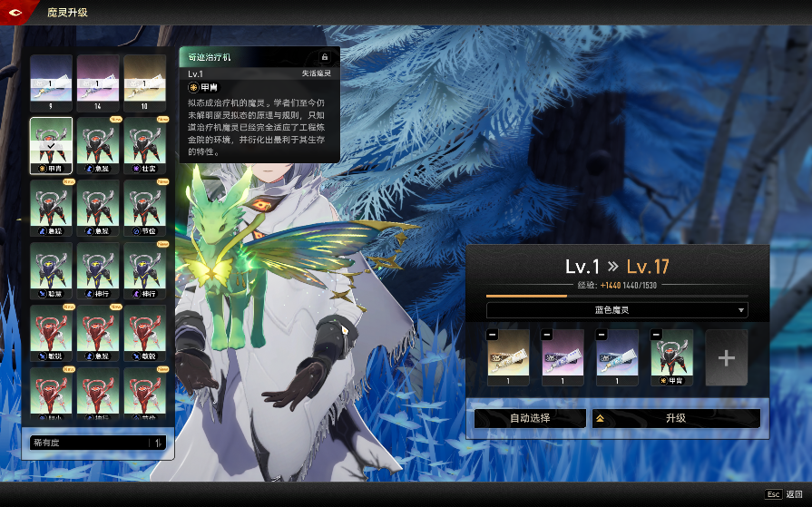The width and height of the screenshot is (812, 507).
Task: Select the pink material item with count 14
Action: 98,82
